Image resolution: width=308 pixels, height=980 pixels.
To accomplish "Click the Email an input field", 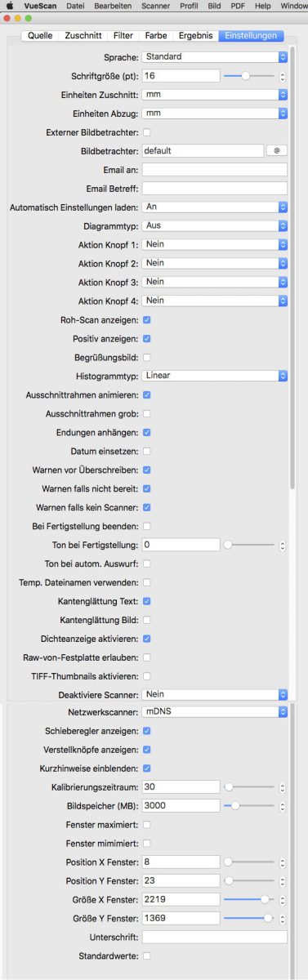I will click(x=214, y=169).
